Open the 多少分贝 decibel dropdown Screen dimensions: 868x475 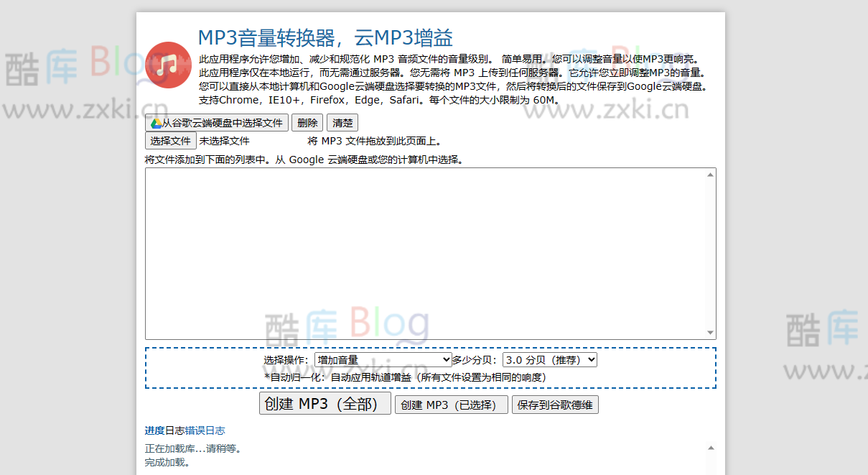point(549,359)
